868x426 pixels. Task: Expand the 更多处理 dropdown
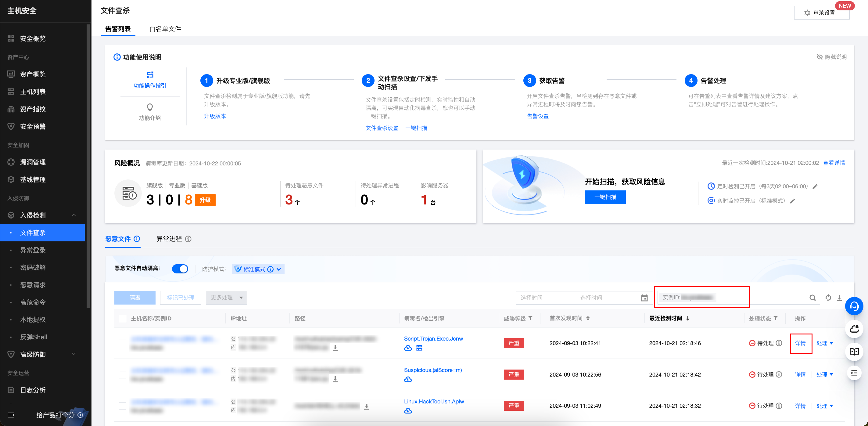tap(226, 298)
